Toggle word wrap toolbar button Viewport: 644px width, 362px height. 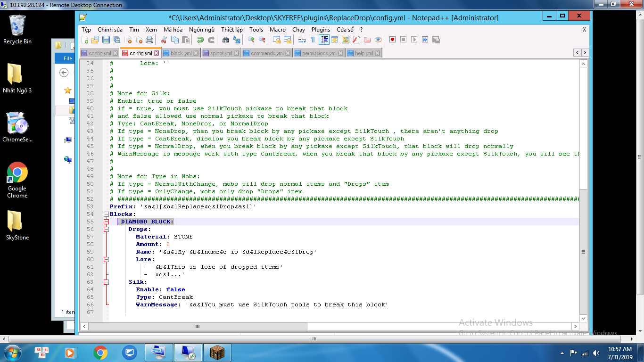[302, 40]
